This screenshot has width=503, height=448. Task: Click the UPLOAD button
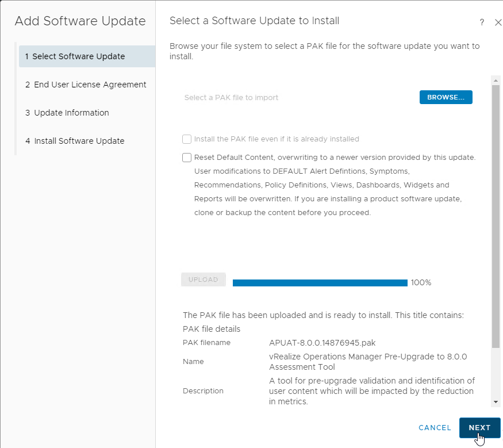(203, 279)
